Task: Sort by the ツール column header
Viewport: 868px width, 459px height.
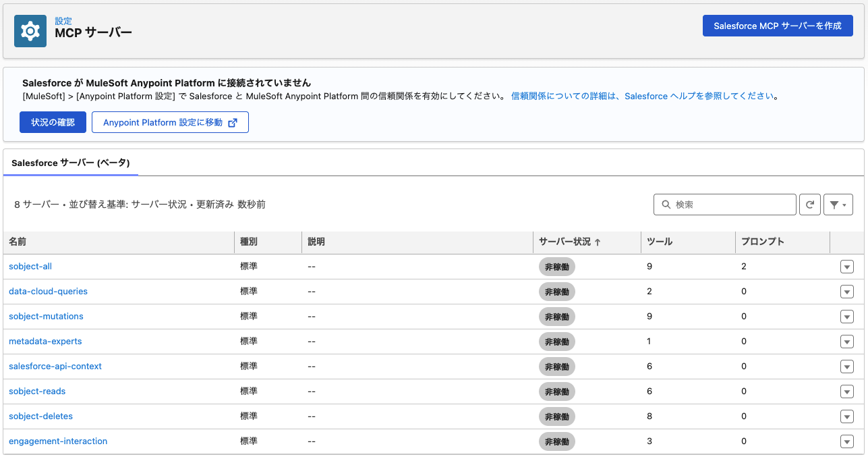Action: click(x=688, y=242)
